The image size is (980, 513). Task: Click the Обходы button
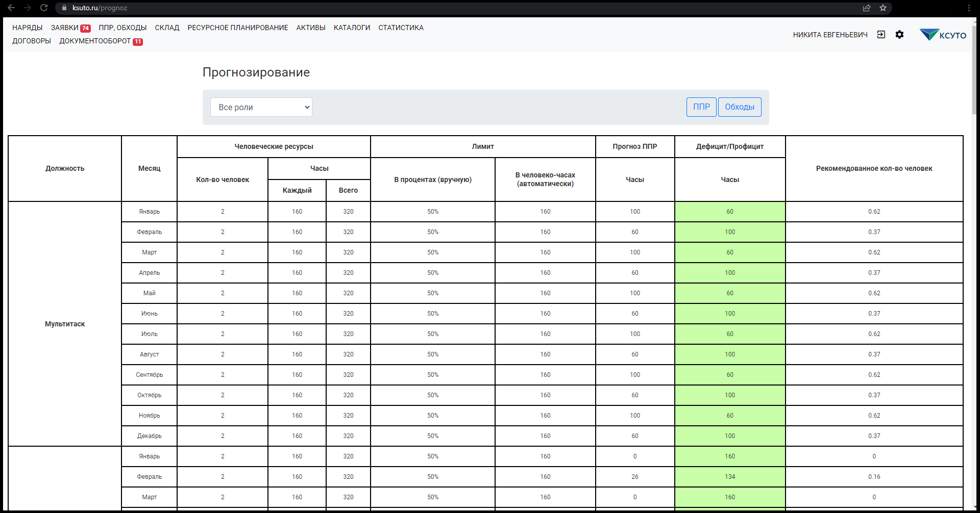pos(740,107)
